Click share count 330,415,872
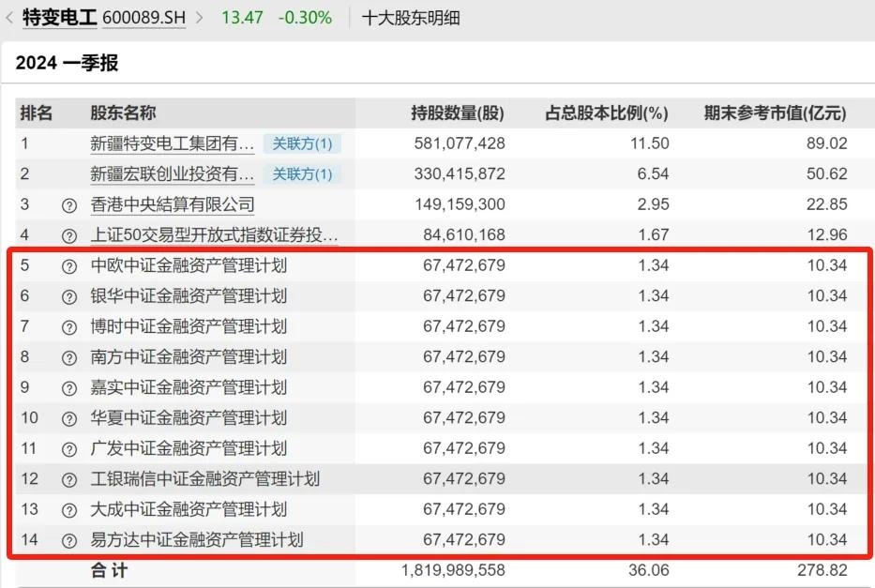 click(x=460, y=174)
